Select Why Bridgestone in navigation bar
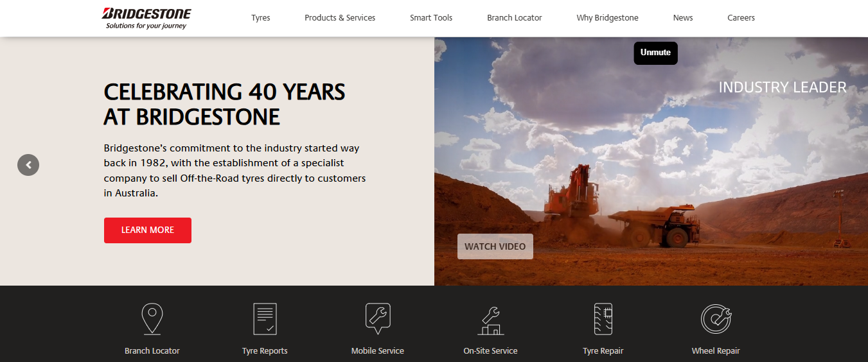This screenshot has height=362, width=868. tap(607, 18)
